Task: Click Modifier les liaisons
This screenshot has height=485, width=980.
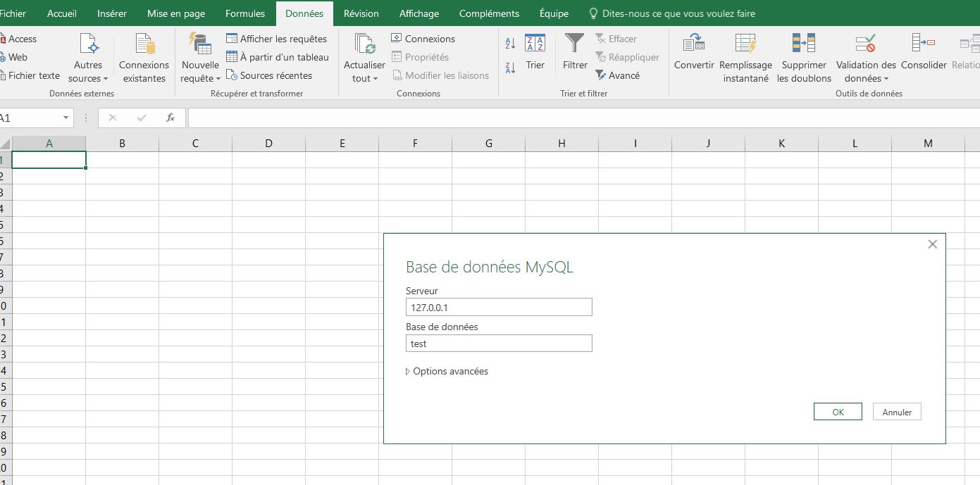Action: pyautogui.click(x=440, y=75)
